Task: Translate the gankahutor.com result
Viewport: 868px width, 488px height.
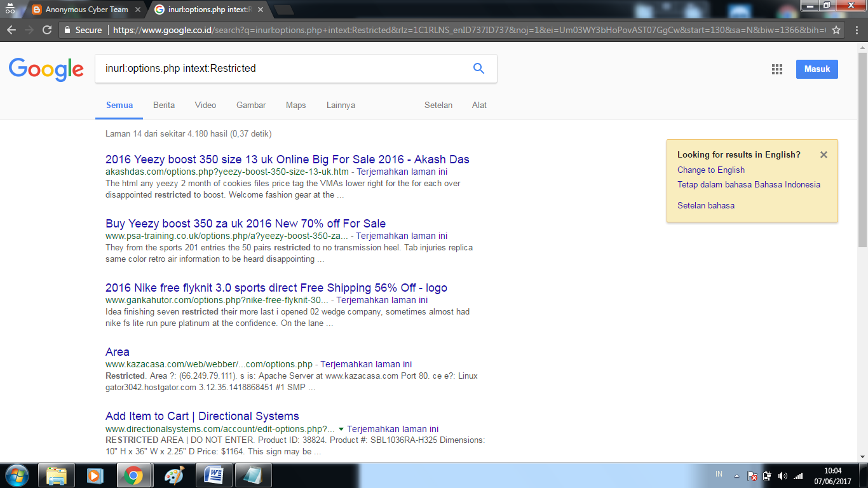Action: pyautogui.click(x=382, y=300)
